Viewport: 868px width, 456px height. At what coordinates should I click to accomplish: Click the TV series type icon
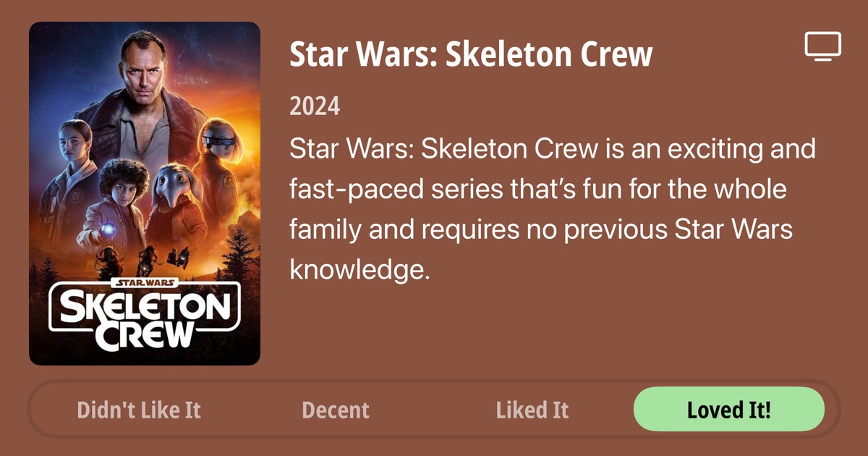822,46
